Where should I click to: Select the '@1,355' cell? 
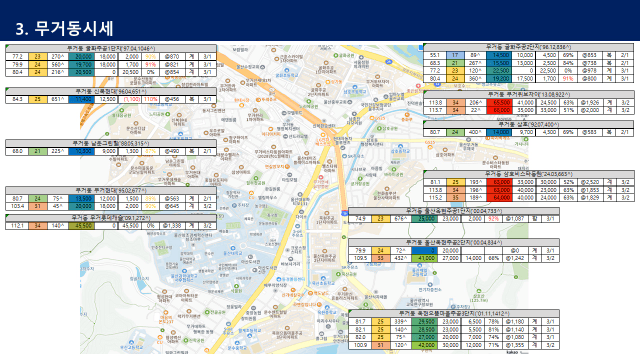click(515, 345)
